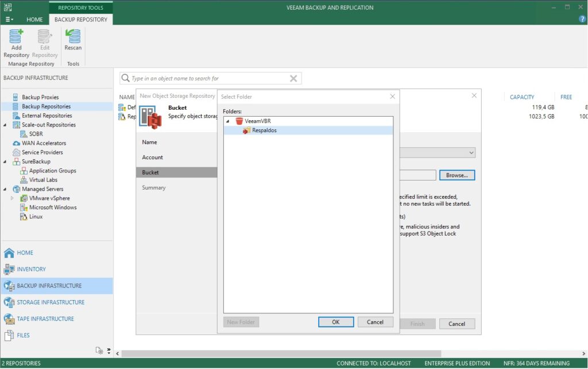Screen dimensions: 588x369
Task: Click the Browse button
Action: pos(457,175)
